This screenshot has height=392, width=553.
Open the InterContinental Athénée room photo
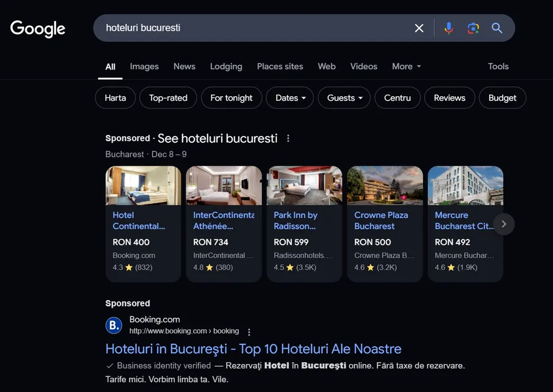224,185
